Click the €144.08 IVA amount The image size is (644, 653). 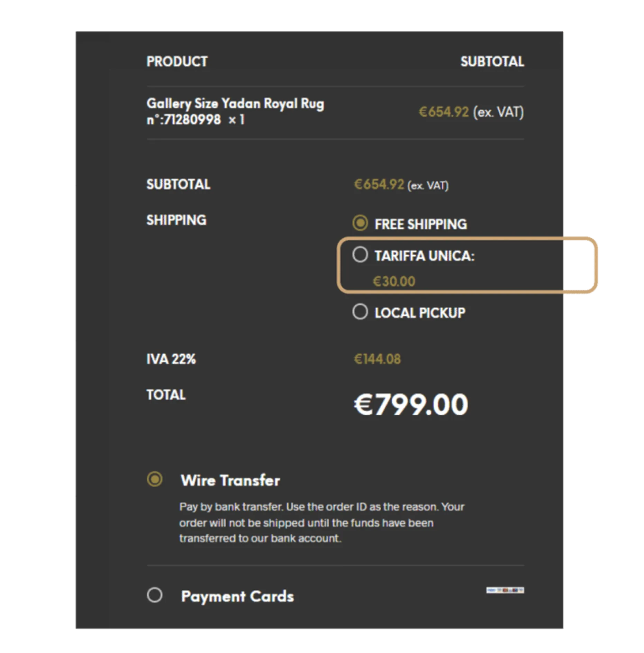(377, 359)
